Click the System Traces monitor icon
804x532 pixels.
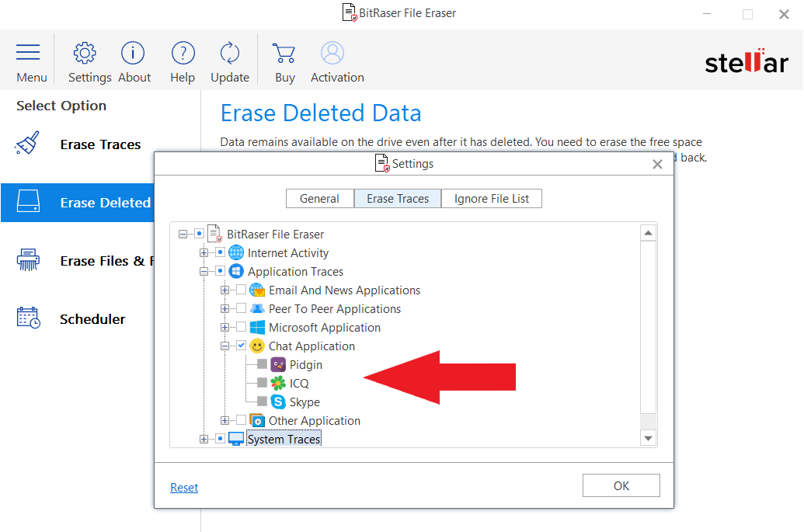click(x=236, y=439)
